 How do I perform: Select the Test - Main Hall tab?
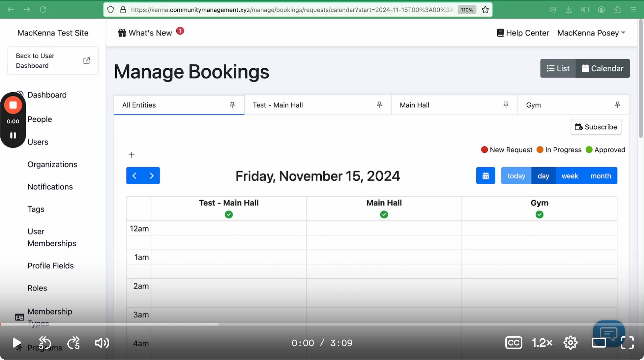pos(318,105)
